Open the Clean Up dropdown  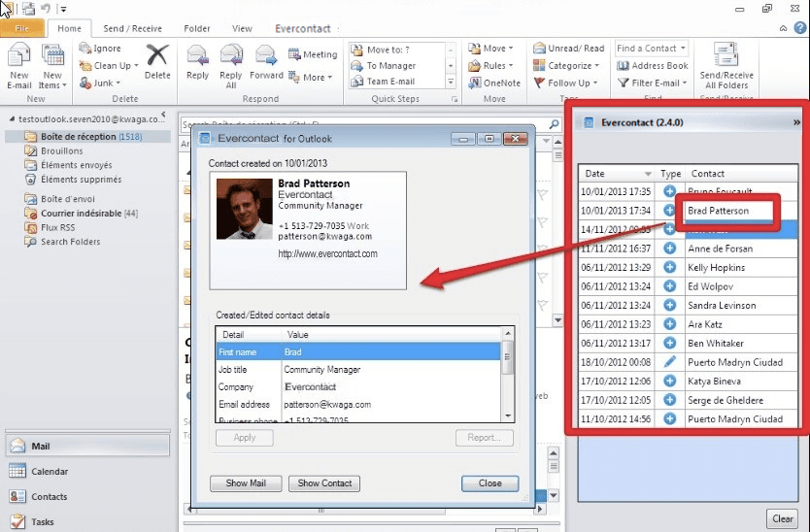coord(109,66)
